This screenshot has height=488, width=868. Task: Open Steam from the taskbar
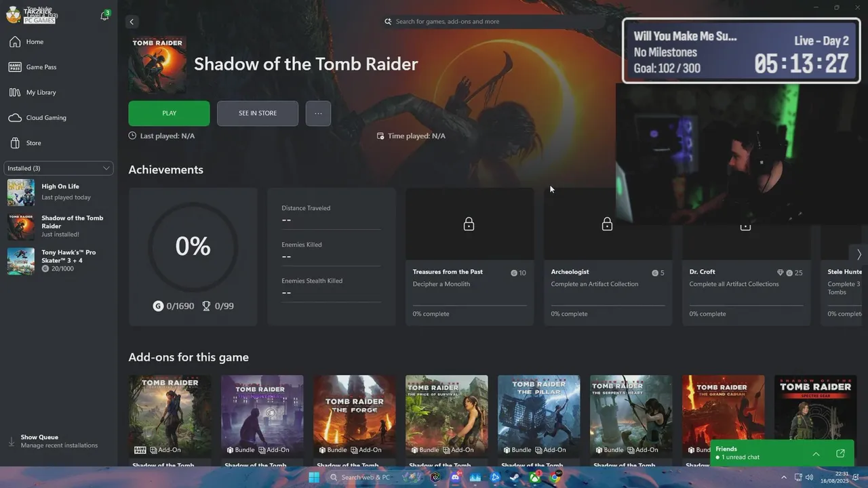[x=515, y=477]
